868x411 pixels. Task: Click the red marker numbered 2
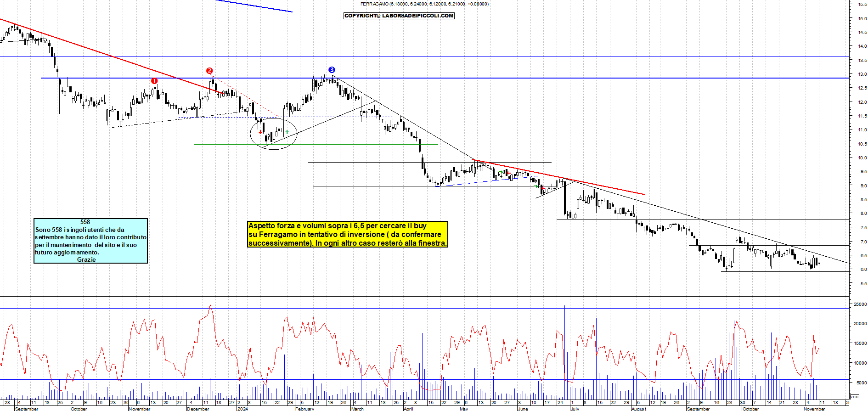(x=209, y=71)
